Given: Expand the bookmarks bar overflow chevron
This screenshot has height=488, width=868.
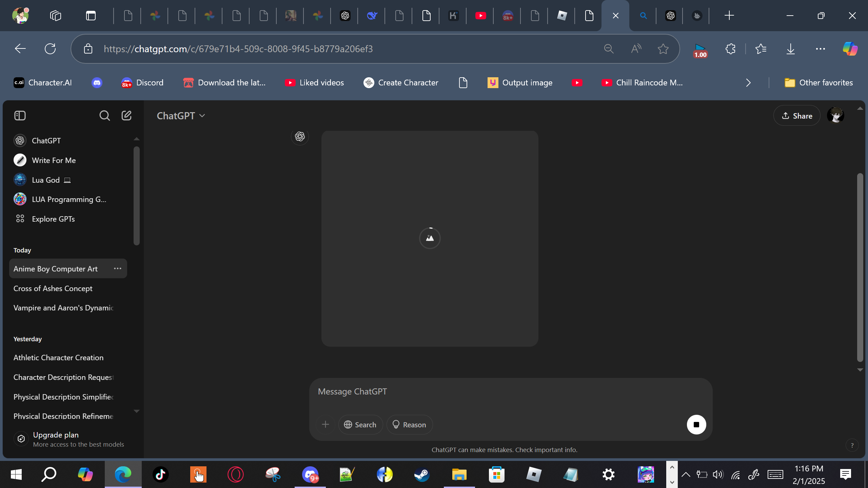Looking at the screenshot, I should [748, 83].
